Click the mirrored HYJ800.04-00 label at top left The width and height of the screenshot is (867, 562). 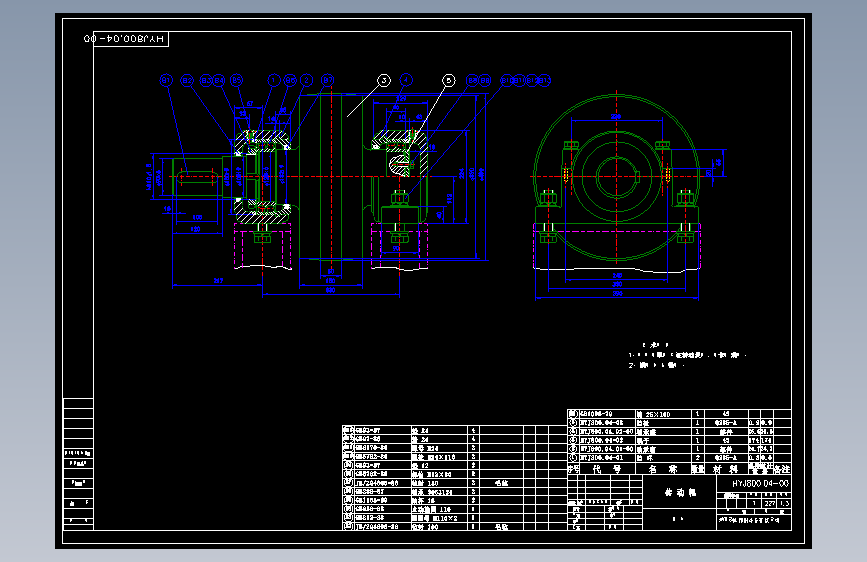[x=125, y=39]
